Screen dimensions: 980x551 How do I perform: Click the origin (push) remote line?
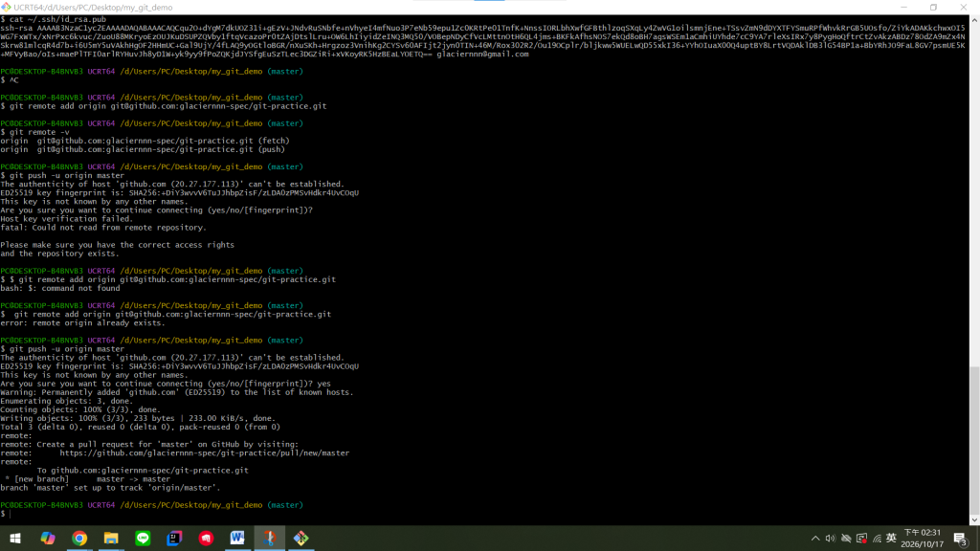click(x=143, y=150)
